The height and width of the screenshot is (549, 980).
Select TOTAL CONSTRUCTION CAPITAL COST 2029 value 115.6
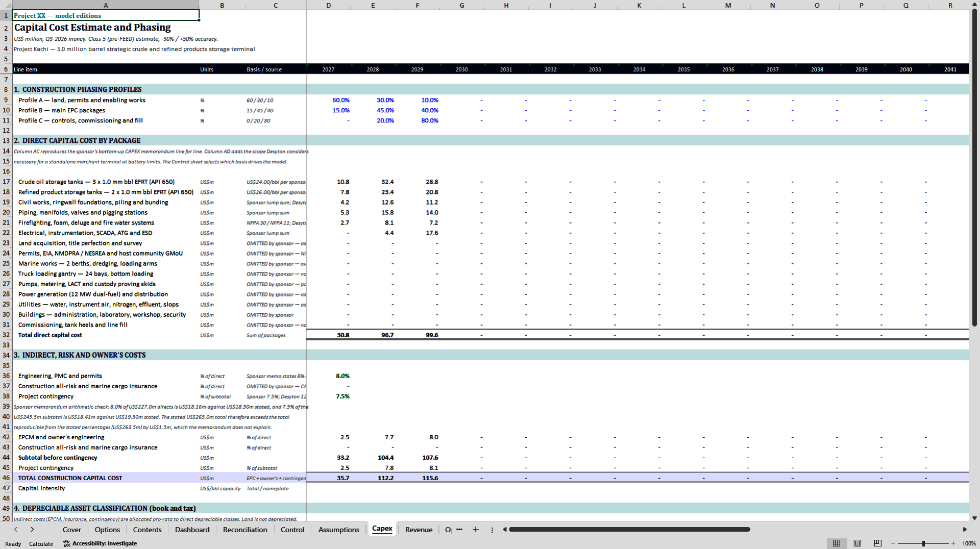(x=418, y=478)
